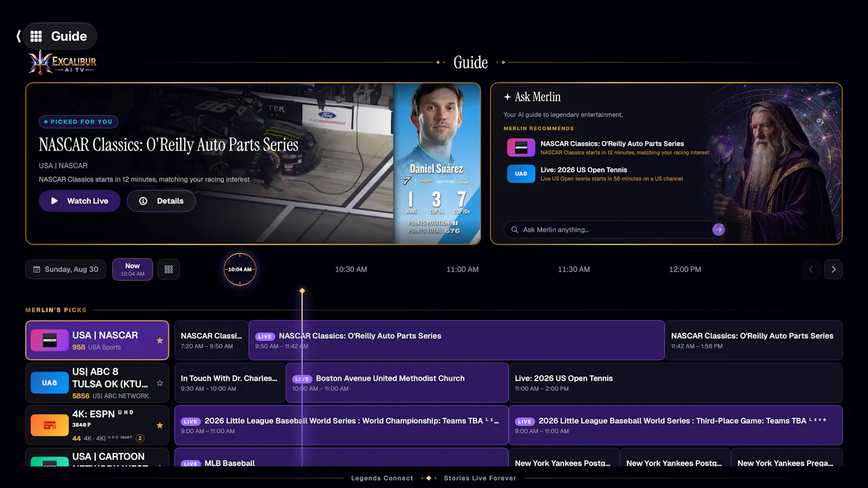Click the Merlin's Picks section heading
868x488 pixels.
tap(56, 310)
